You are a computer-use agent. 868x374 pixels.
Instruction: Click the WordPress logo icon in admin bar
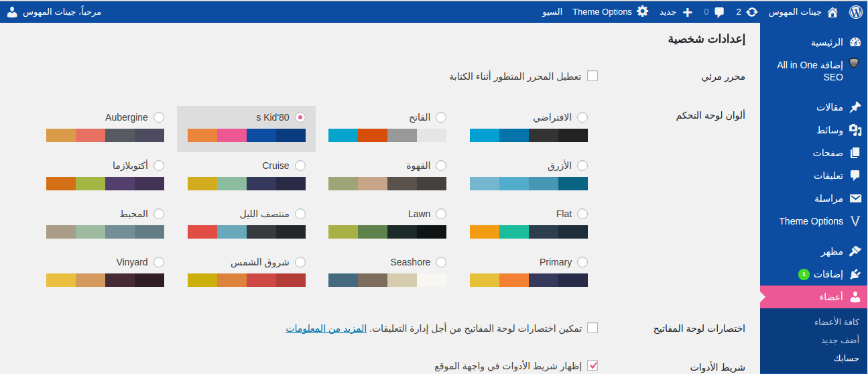tap(855, 11)
